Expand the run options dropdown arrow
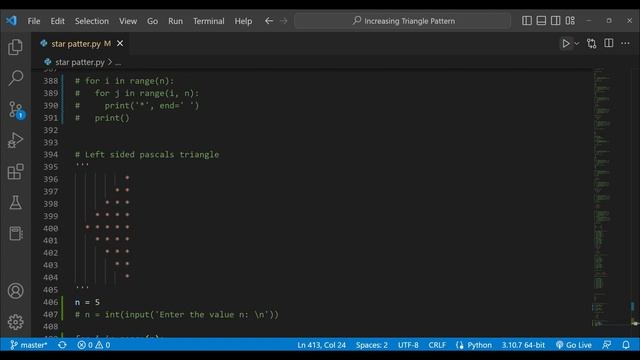The height and width of the screenshot is (360, 640). (577, 43)
